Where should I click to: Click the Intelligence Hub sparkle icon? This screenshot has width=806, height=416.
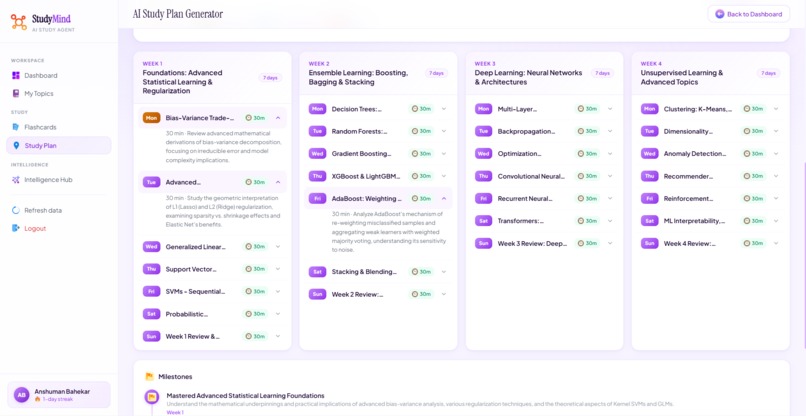pos(15,180)
